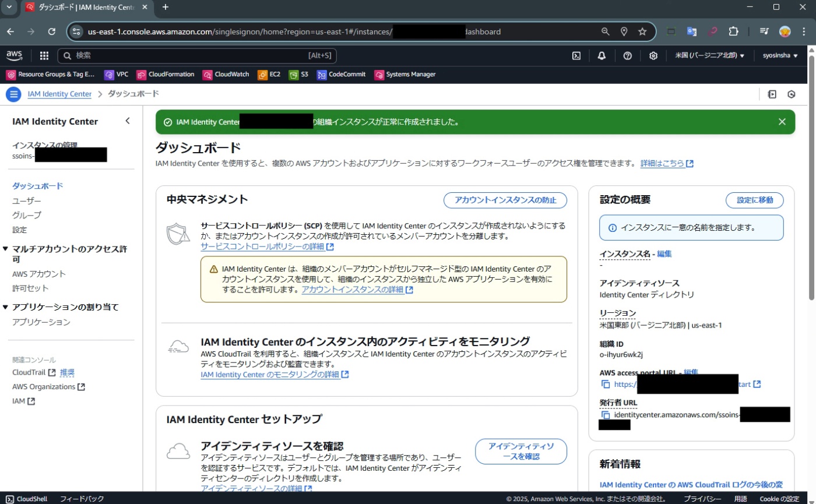Open the Systems Manager service shortcut

pyautogui.click(x=405, y=75)
